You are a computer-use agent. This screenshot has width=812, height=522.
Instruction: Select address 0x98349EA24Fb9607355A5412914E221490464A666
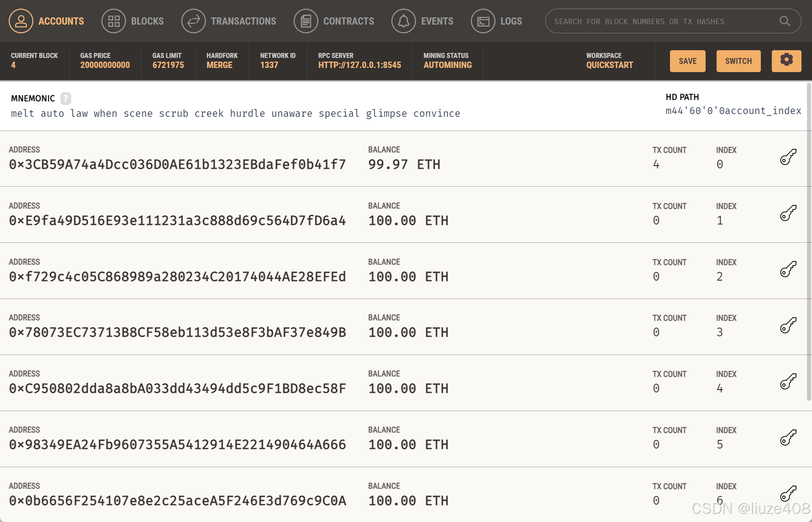(x=178, y=445)
